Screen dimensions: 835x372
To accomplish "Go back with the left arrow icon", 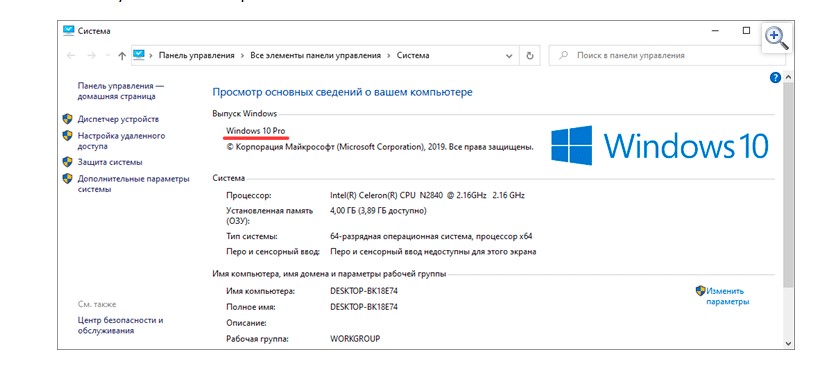I will pos(71,55).
